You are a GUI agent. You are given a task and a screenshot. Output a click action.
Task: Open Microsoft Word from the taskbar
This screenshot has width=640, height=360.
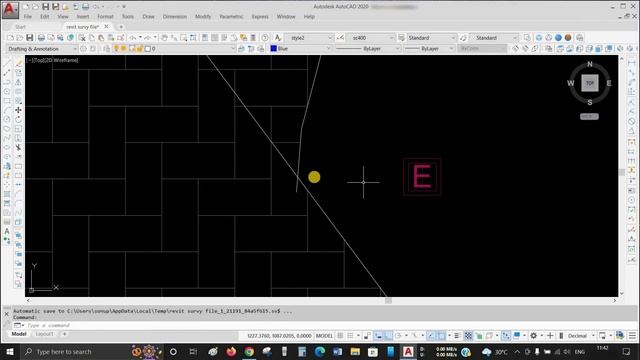[337, 351]
